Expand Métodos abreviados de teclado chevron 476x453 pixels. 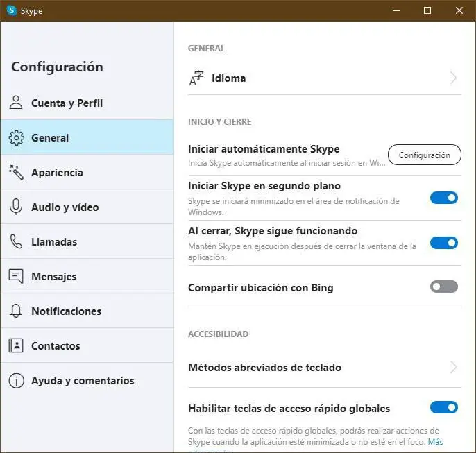pyautogui.click(x=453, y=367)
